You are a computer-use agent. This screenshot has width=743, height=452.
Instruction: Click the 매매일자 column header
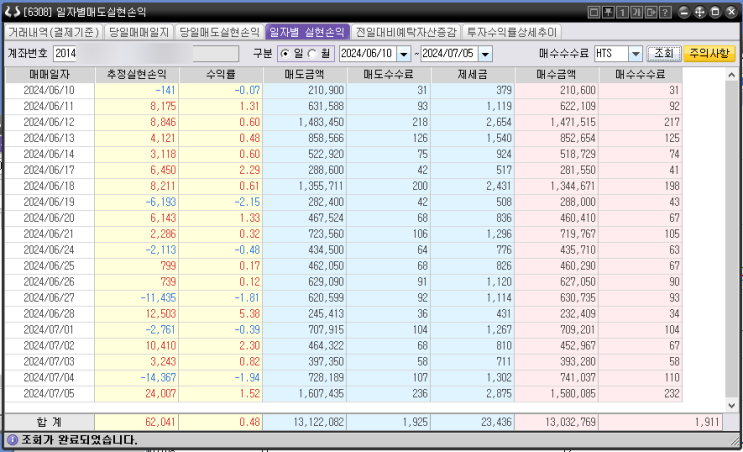click(x=50, y=74)
